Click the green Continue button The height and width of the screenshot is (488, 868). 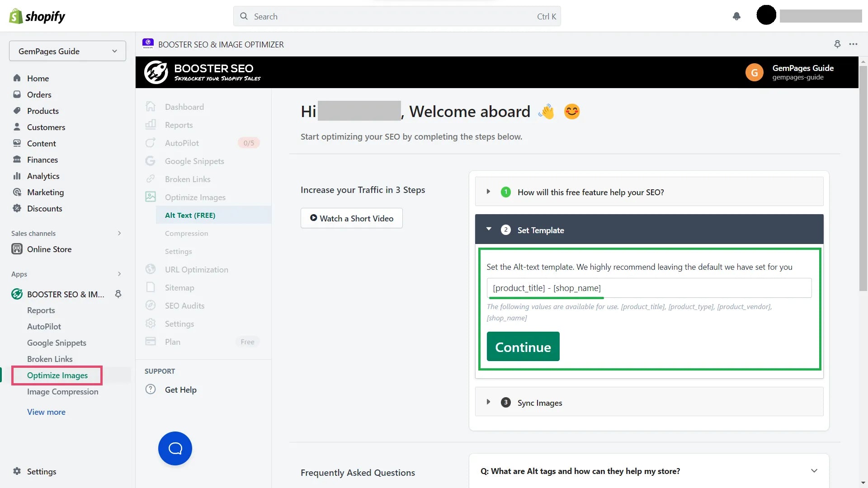(523, 346)
